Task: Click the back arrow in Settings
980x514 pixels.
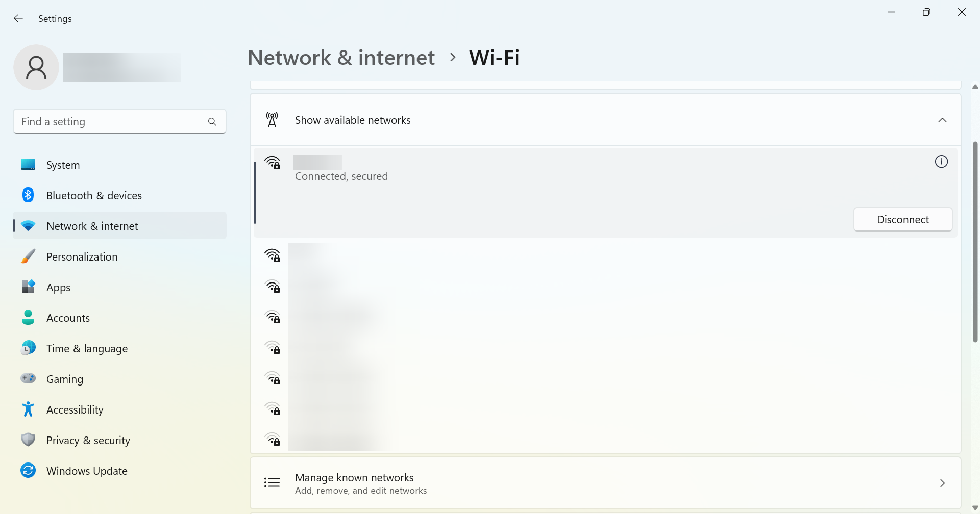Action: point(18,19)
